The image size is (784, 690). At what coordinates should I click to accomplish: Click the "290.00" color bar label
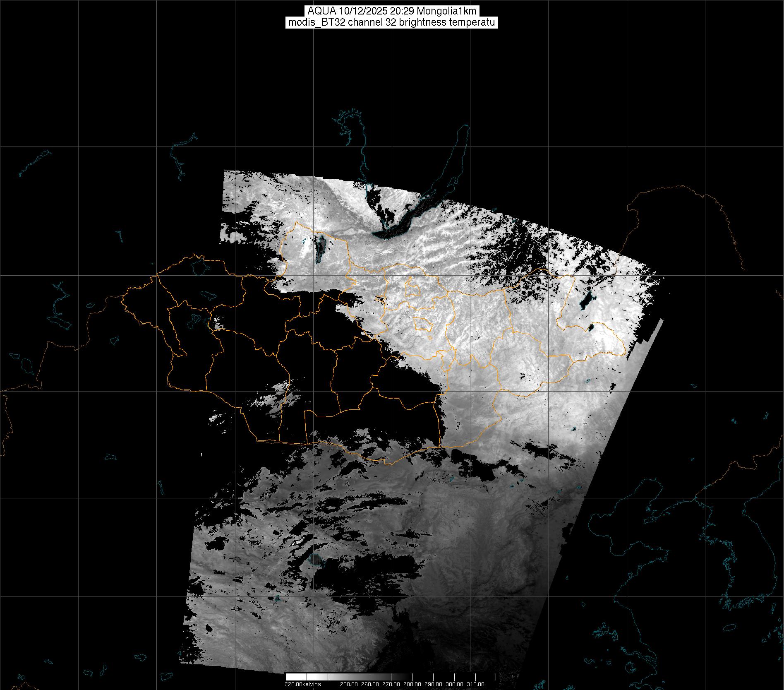click(x=433, y=684)
